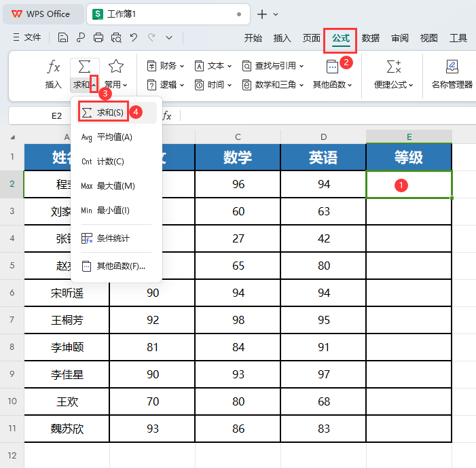Select cell with name 宋昕遥
Image resolution: width=476 pixels, height=468 pixels.
point(67,293)
